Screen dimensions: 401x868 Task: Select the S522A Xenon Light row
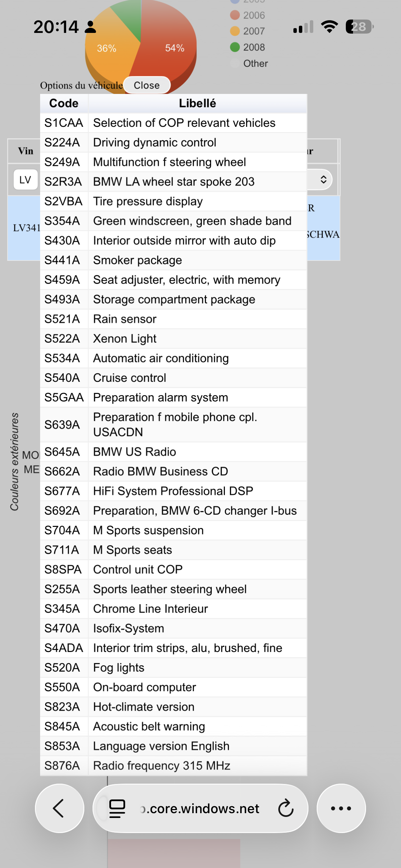[x=173, y=338]
